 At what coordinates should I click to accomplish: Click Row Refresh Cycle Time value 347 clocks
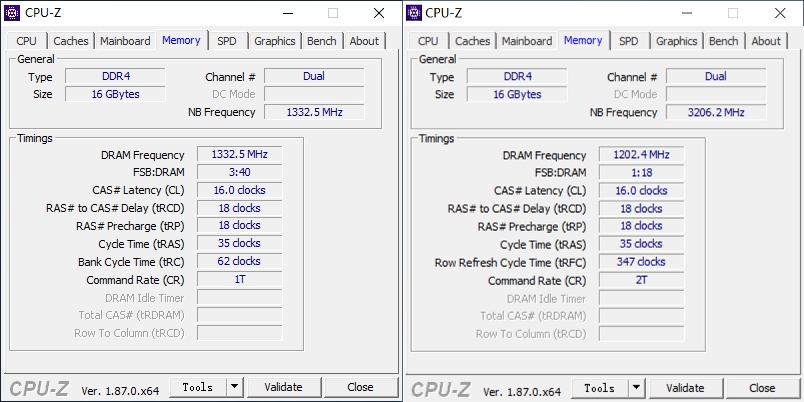(x=641, y=262)
